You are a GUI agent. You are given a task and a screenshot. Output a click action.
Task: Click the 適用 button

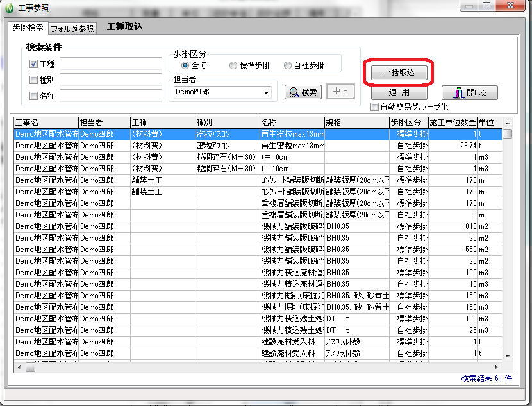tap(399, 92)
